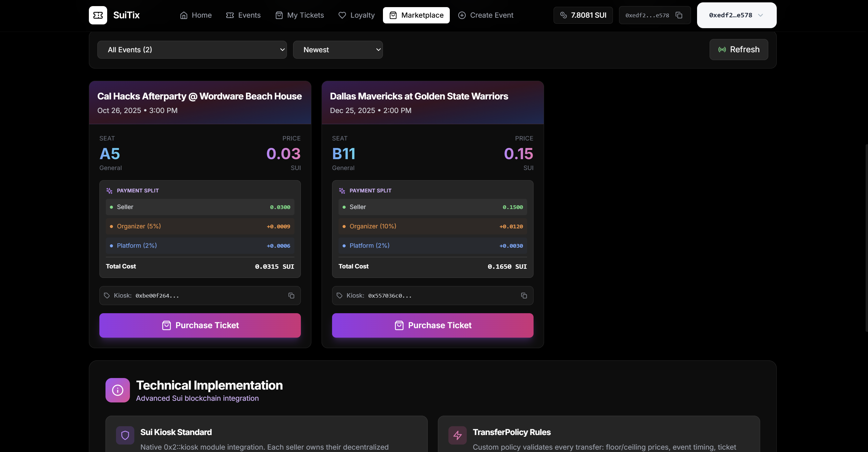Open the Loyalty navigation tab
The width and height of the screenshot is (868, 452).
(356, 15)
